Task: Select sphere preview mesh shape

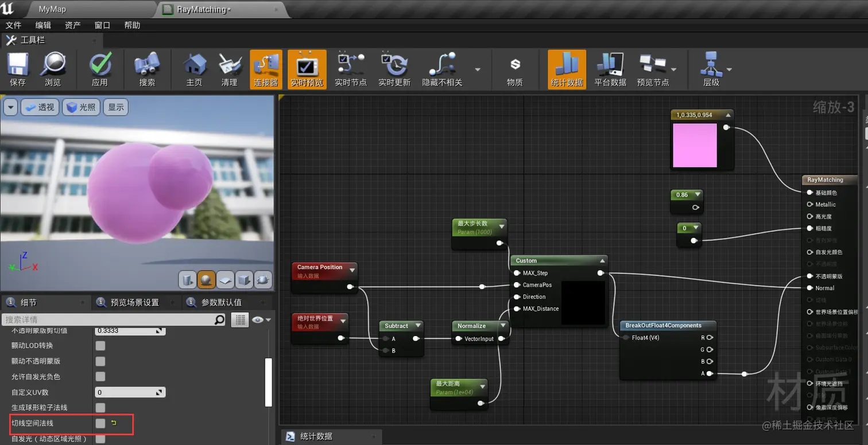Action: pyautogui.click(x=206, y=279)
